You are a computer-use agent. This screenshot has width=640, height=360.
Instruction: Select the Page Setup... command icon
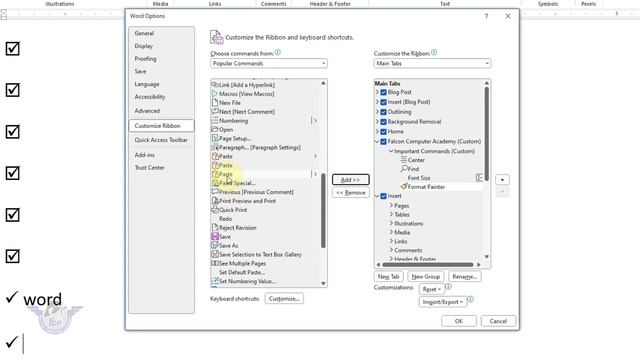[x=215, y=138]
